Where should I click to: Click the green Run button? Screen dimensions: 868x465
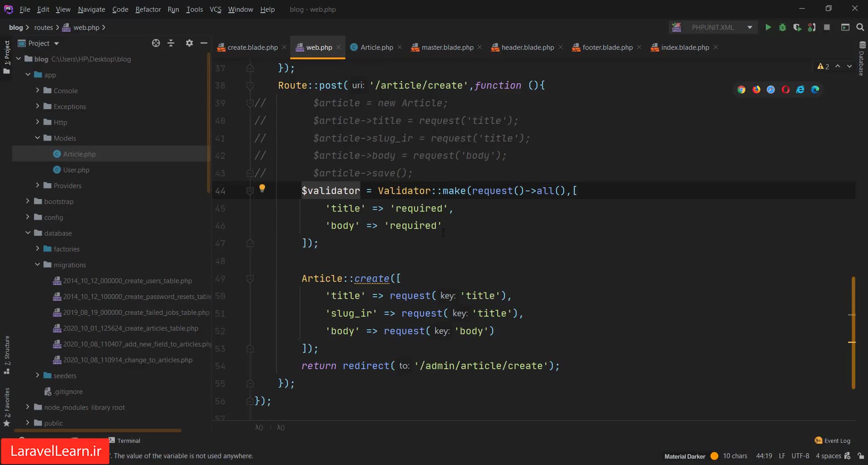pyautogui.click(x=768, y=28)
